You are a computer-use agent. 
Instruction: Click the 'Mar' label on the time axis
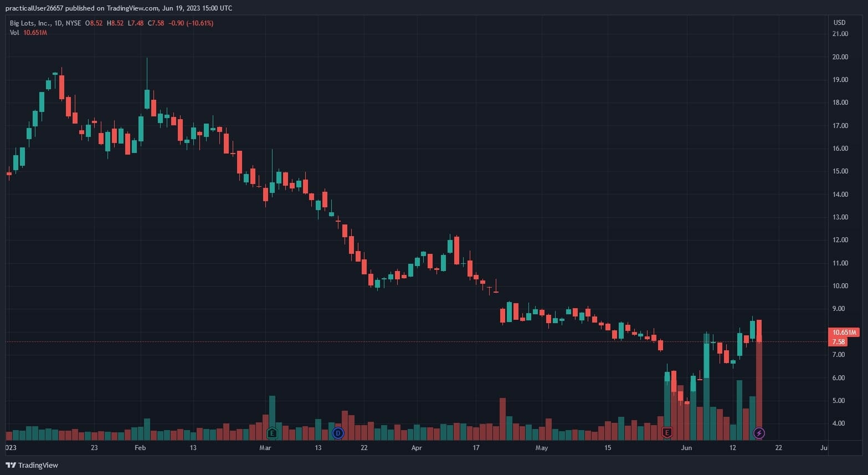tap(265, 448)
